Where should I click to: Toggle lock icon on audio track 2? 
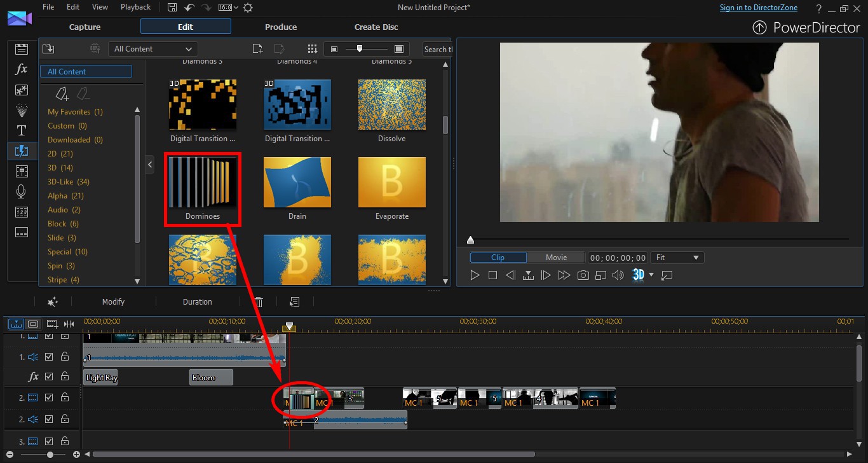click(x=65, y=419)
